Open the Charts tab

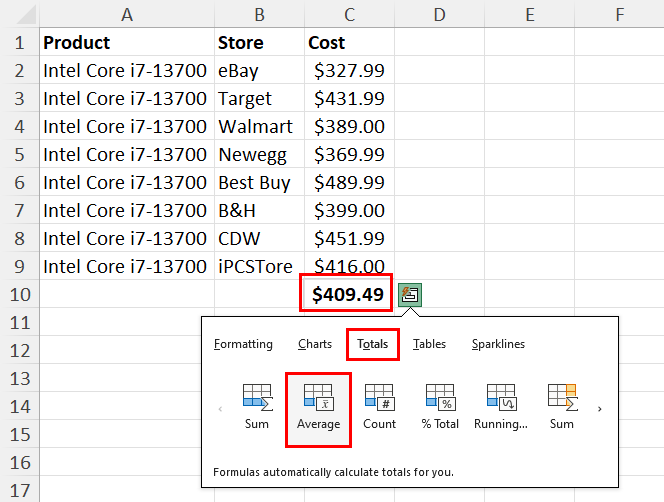click(315, 344)
